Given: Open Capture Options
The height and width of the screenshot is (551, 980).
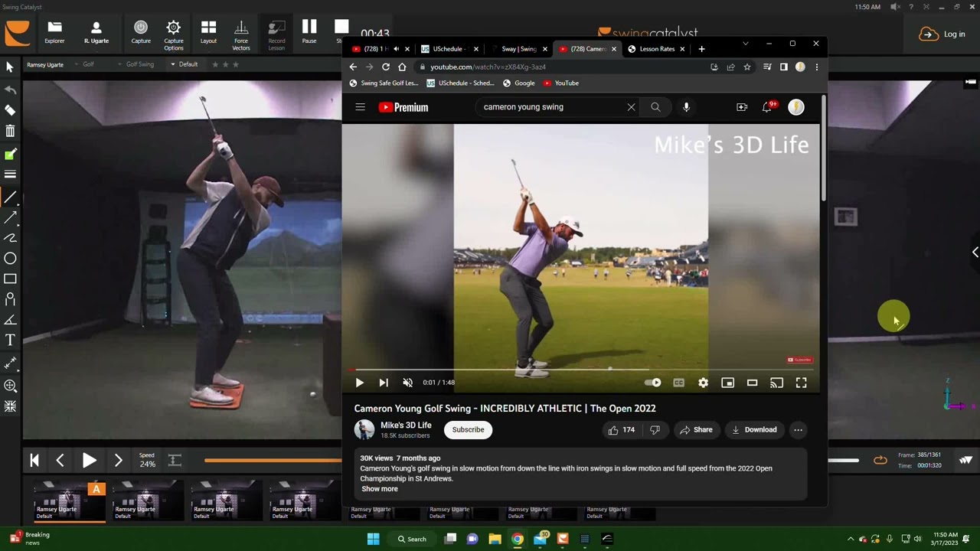Looking at the screenshot, I should [x=174, y=35].
